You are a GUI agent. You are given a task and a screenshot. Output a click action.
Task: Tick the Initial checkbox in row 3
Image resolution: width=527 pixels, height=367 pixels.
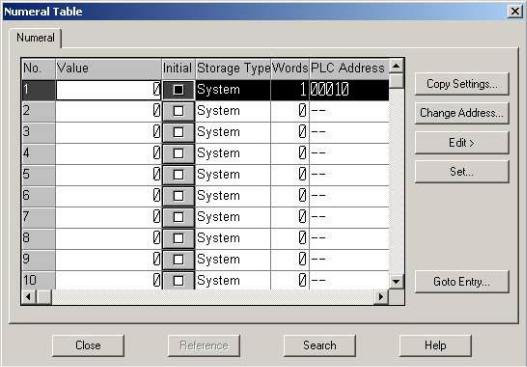coord(178,132)
